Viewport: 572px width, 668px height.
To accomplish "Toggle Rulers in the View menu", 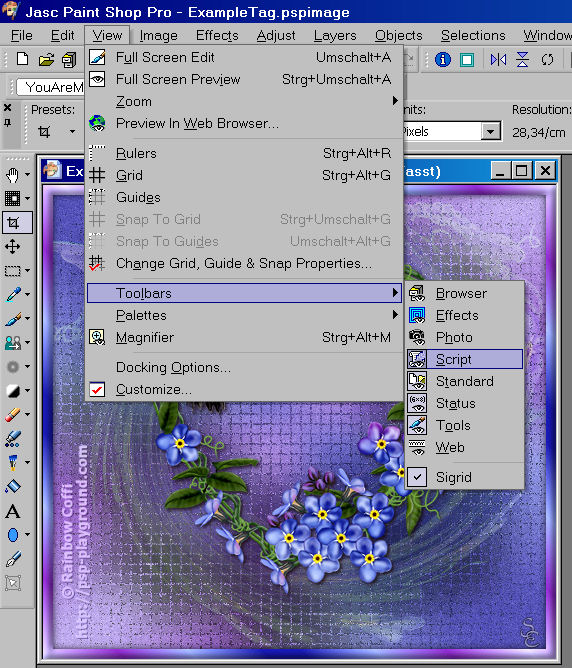I will tap(244, 153).
